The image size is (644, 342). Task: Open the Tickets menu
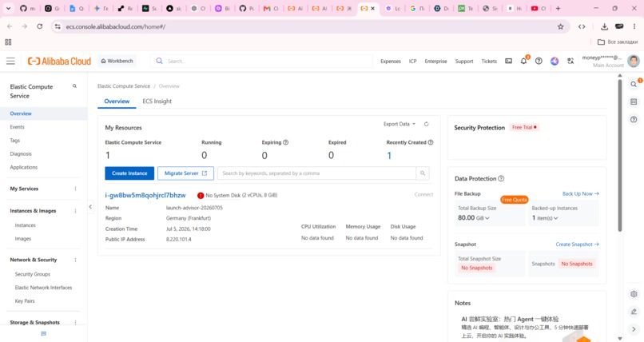click(x=489, y=62)
